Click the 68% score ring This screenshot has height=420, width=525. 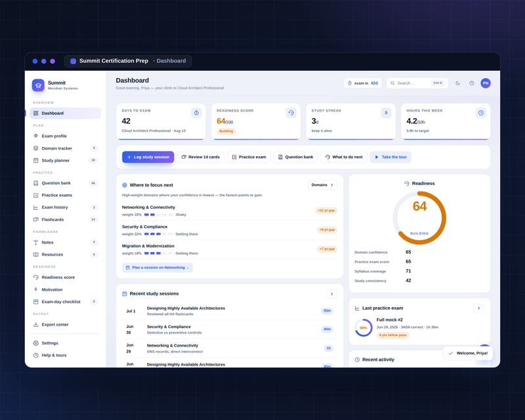(364, 328)
